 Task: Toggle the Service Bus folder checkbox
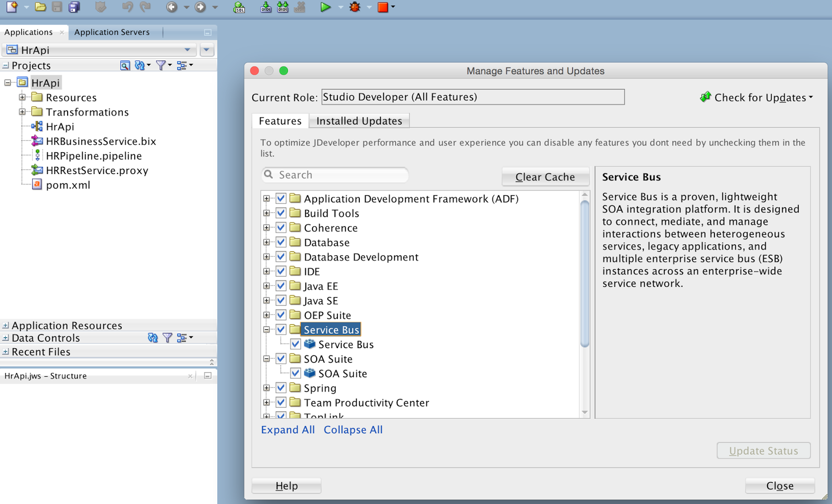(281, 329)
